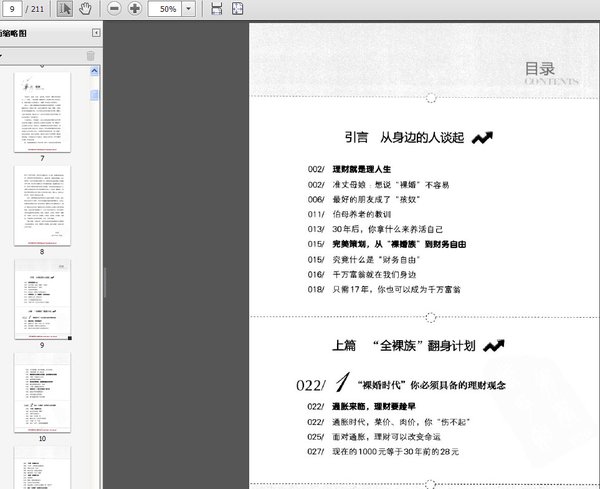
Task: Click the 目录 contents heading
Action: pos(540,69)
